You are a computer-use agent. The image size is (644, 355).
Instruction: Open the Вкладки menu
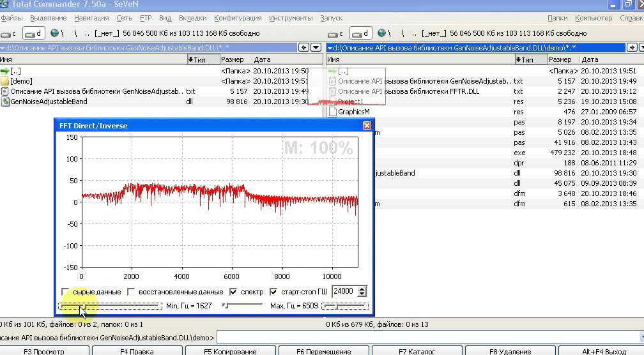(x=193, y=18)
